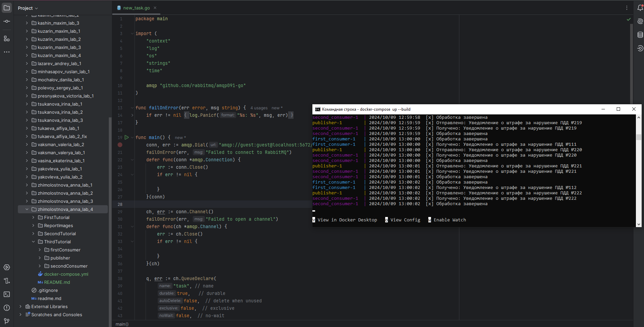Viewport: 644px width, 327px height.
Task: Collapse the ThirdTutorial folder
Action: click(33, 242)
